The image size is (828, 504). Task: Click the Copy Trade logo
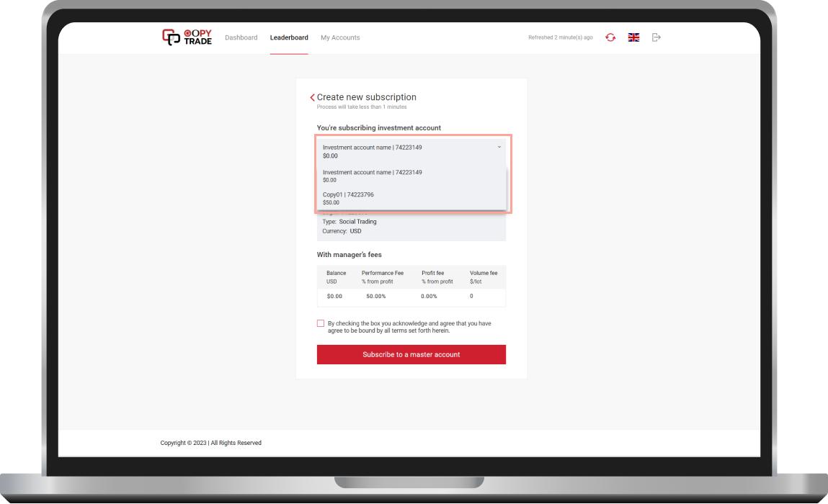pyautogui.click(x=187, y=37)
